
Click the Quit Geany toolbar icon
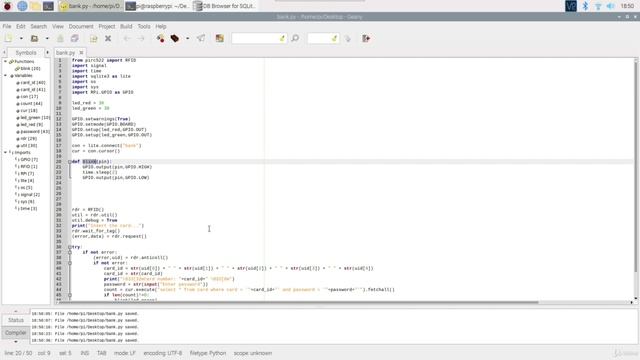[x=366, y=38]
